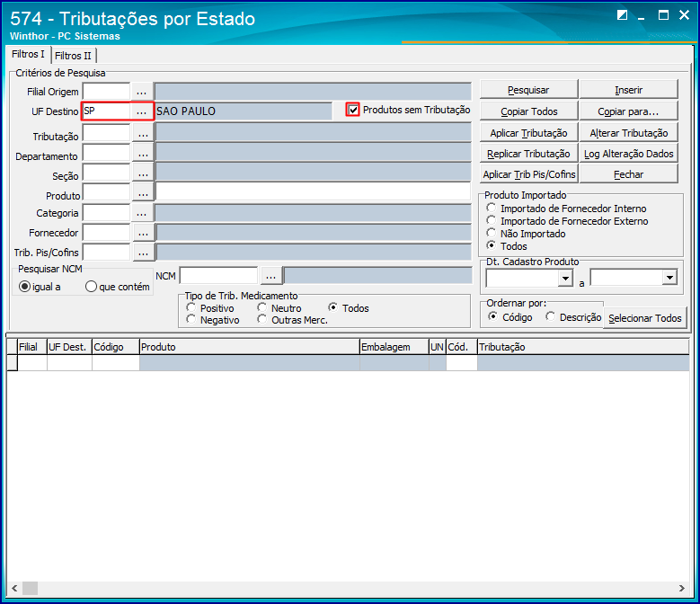
Task: Focus the Fornecedor code field
Action: click(106, 233)
